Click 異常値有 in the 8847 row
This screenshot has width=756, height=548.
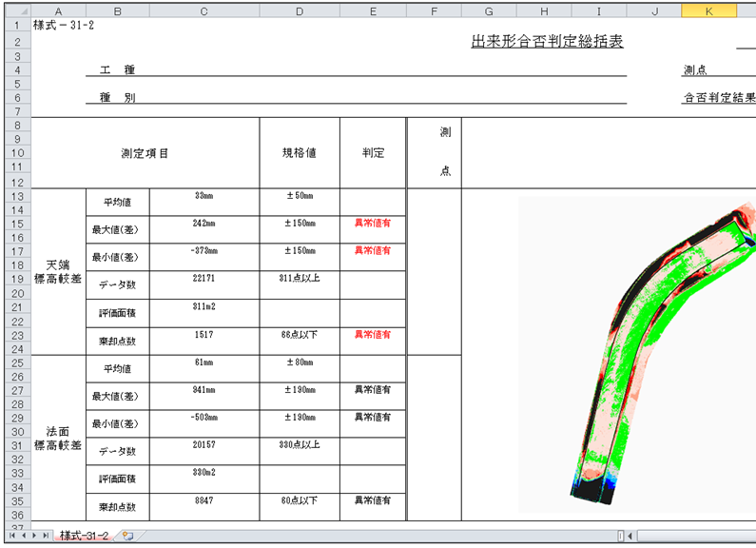click(x=373, y=500)
